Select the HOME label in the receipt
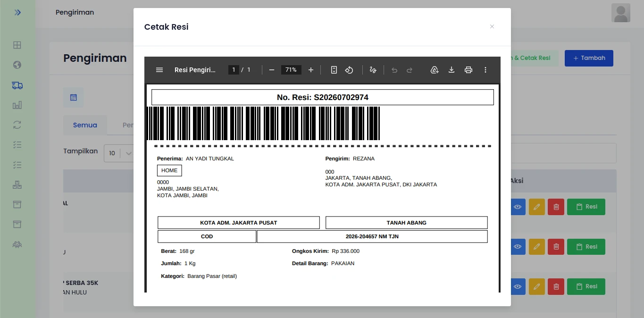The width and height of the screenshot is (644, 318). coord(169,170)
